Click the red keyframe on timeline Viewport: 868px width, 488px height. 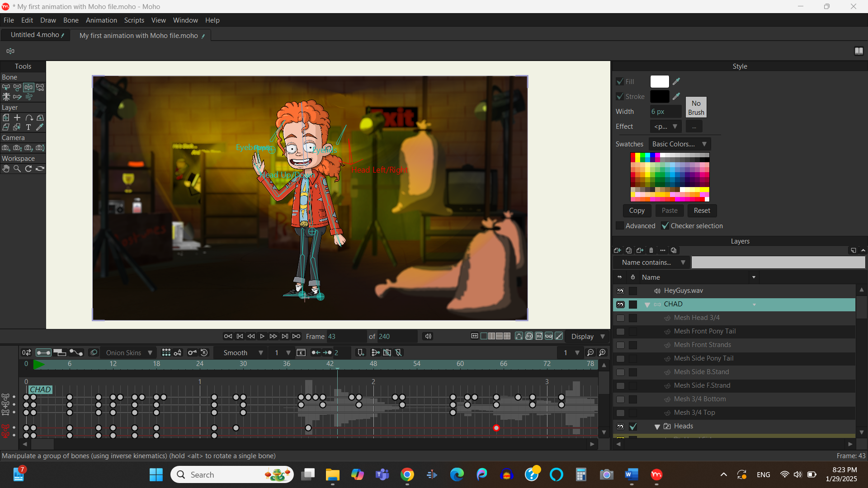pos(496,428)
